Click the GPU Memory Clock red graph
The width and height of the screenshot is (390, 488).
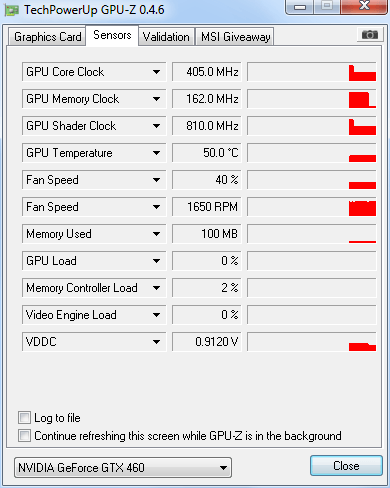pyautogui.click(x=362, y=100)
